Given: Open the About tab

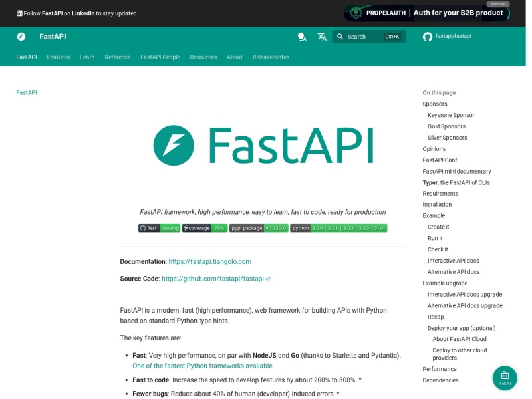Looking at the screenshot, I should click(x=235, y=57).
